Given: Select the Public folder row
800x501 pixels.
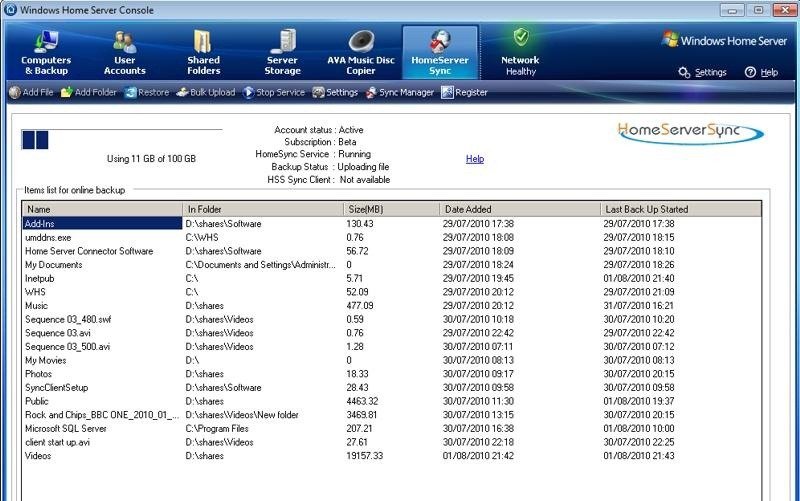Looking at the screenshot, I should pos(392,402).
